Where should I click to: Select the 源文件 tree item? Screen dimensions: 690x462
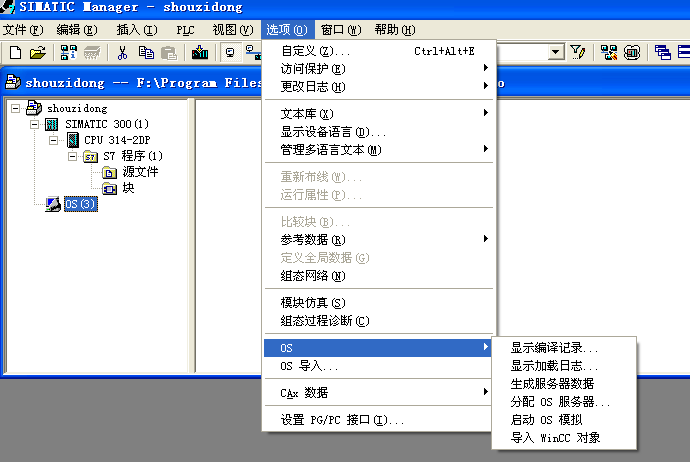[x=140, y=172]
